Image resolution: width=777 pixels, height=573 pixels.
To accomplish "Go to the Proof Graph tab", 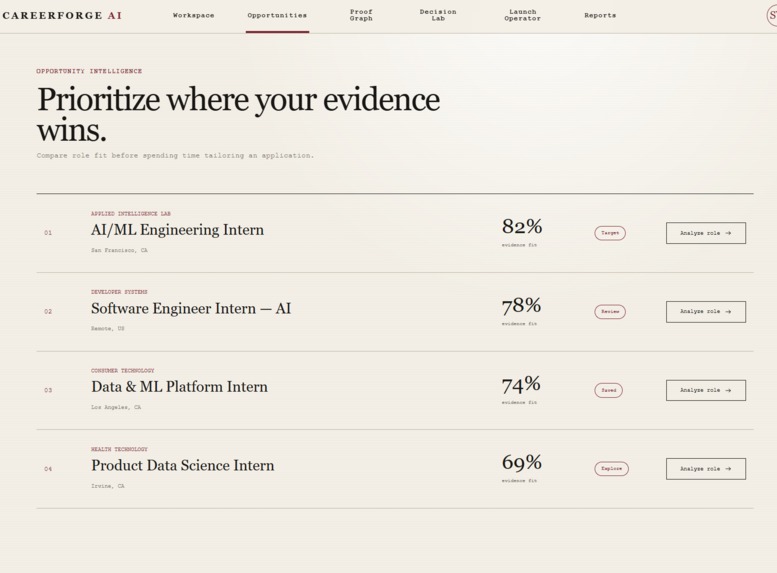I will coord(361,15).
